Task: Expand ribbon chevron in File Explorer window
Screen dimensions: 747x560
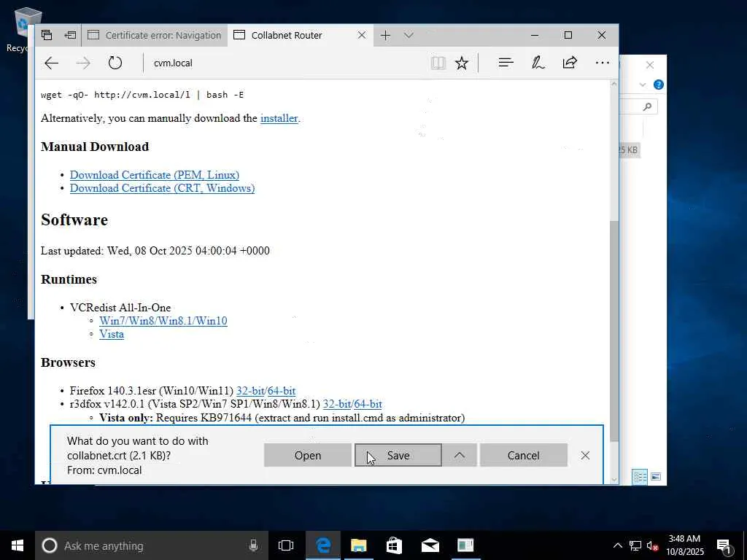Action: point(642,85)
